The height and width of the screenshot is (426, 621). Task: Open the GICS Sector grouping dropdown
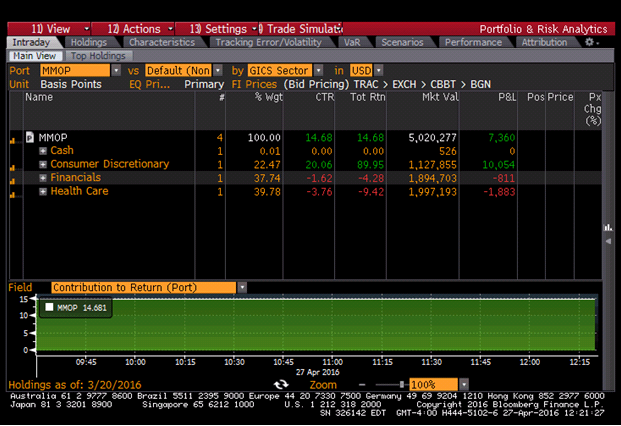[319, 71]
